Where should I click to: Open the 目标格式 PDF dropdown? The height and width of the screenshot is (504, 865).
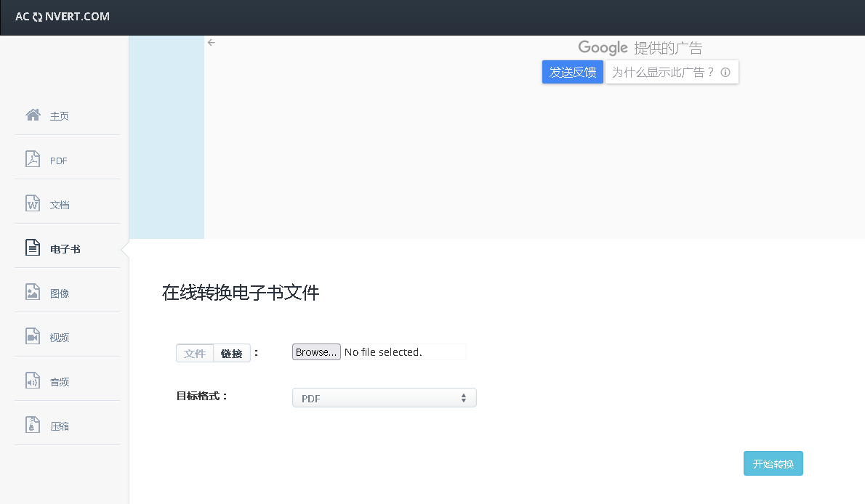coord(384,398)
